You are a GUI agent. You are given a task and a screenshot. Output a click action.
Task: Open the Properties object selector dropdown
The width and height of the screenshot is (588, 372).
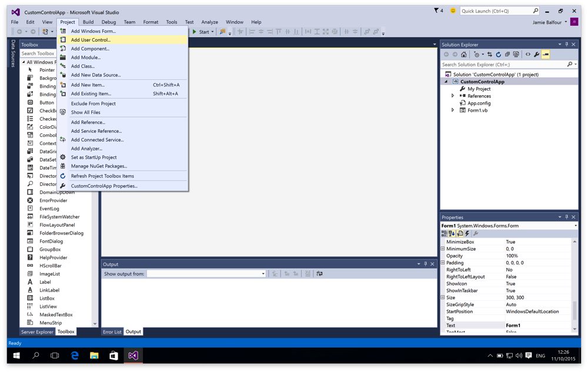click(576, 226)
